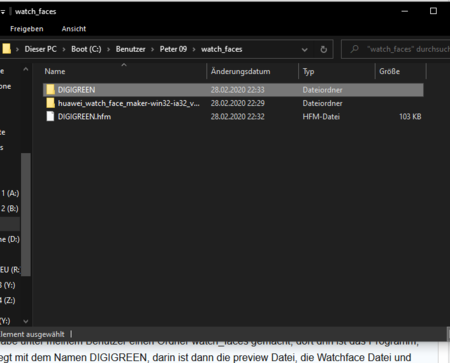Click navigation pane scroll up arrow
Image resolution: width=450 pixels, height=363 pixels.
[26, 69]
